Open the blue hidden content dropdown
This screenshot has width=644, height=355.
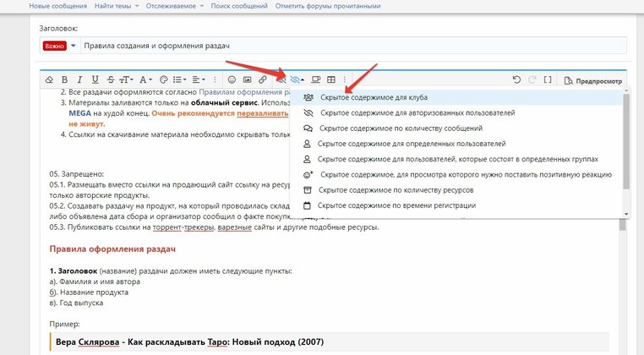tap(297, 79)
